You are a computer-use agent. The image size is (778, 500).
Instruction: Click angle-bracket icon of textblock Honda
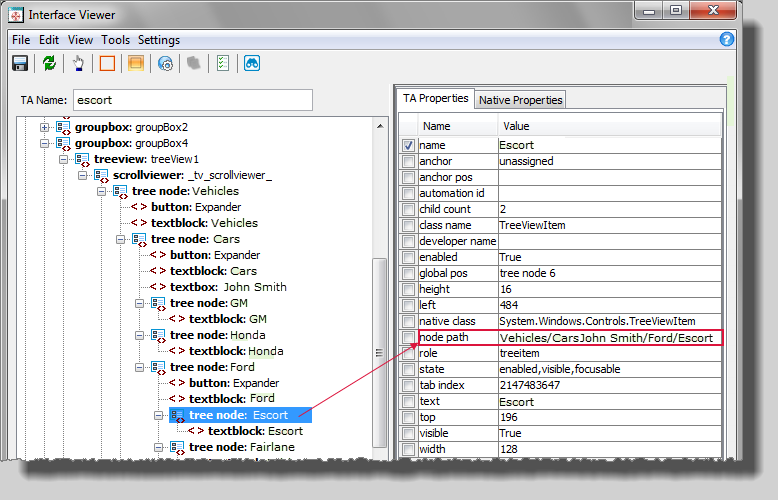click(177, 351)
